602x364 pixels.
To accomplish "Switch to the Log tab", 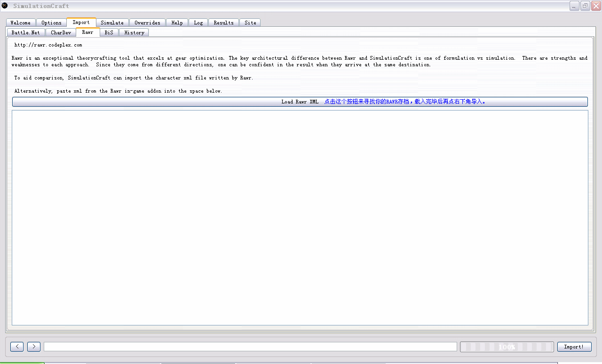I will (x=198, y=23).
